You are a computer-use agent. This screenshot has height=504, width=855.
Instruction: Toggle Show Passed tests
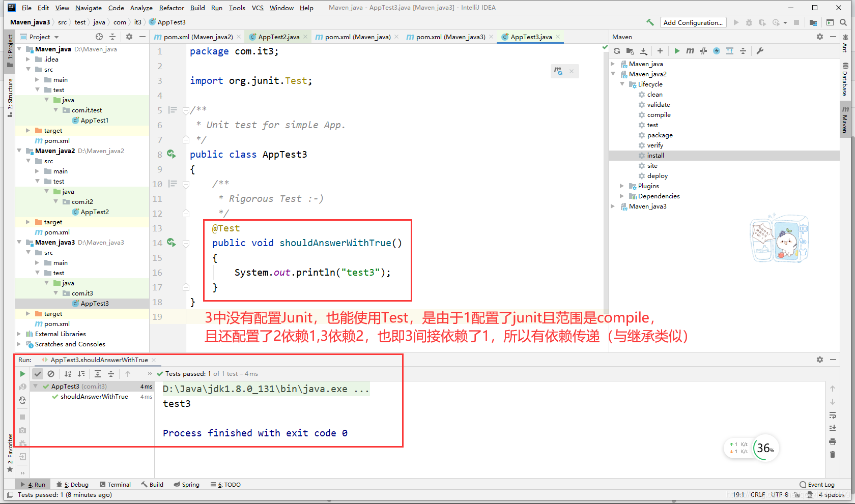click(x=38, y=374)
